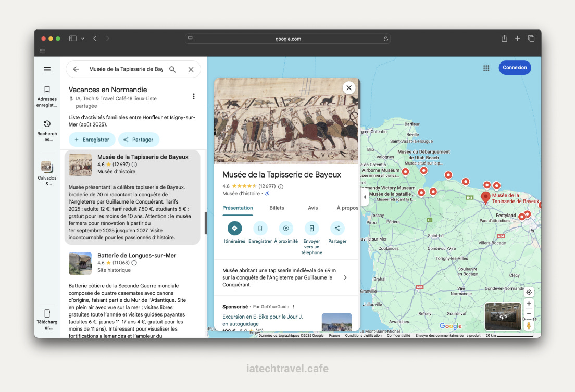This screenshot has width=575, height=392.
Task: Zoom out on the map
Action: coord(529,313)
